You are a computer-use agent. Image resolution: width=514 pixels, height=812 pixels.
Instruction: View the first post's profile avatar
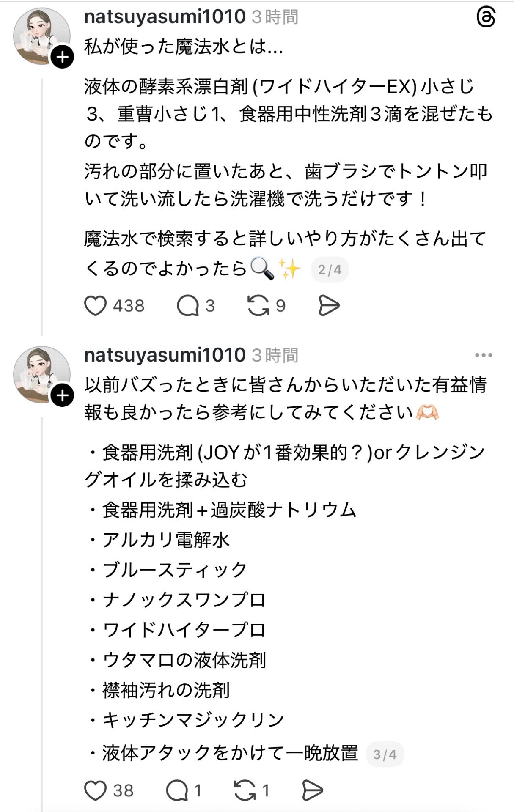click(x=41, y=36)
